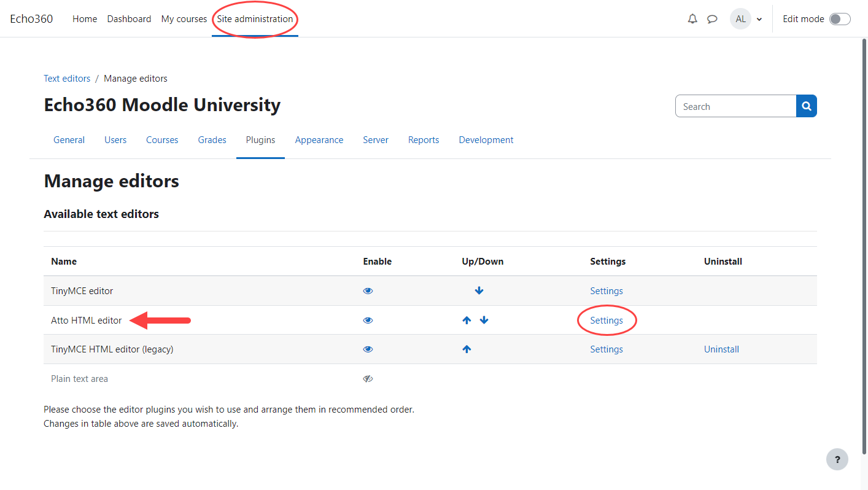Image resolution: width=868 pixels, height=490 pixels.
Task: Select the Plugins tab
Action: pyautogui.click(x=260, y=140)
